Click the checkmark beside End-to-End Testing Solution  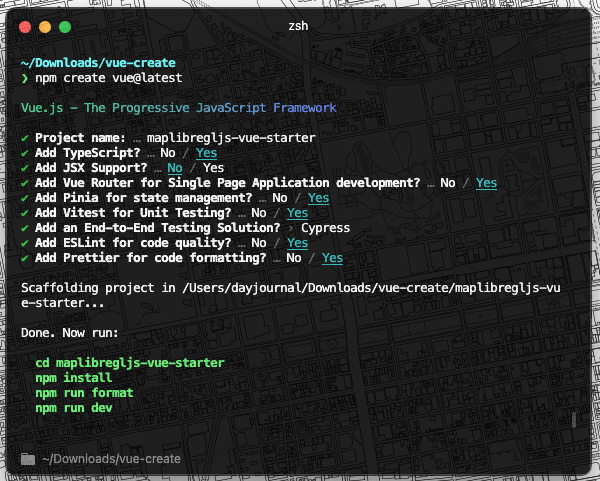(x=25, y=228)
